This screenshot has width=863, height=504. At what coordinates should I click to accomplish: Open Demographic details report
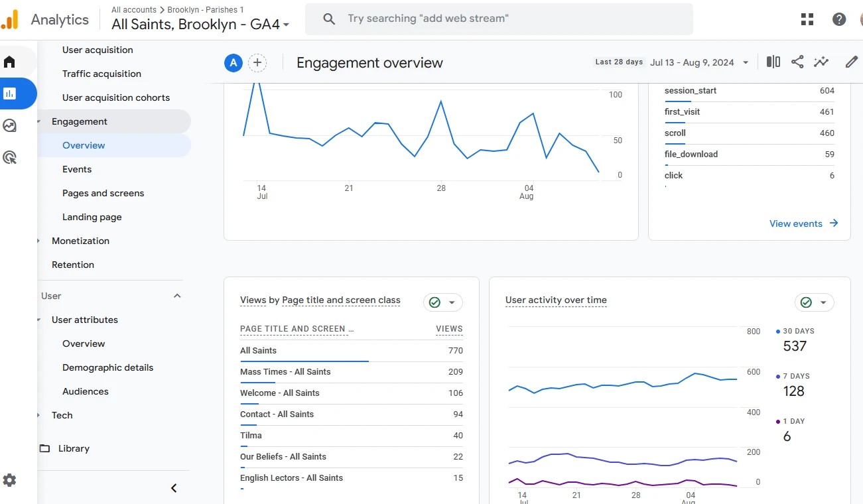pyautogui.click(x=107, y=367)
